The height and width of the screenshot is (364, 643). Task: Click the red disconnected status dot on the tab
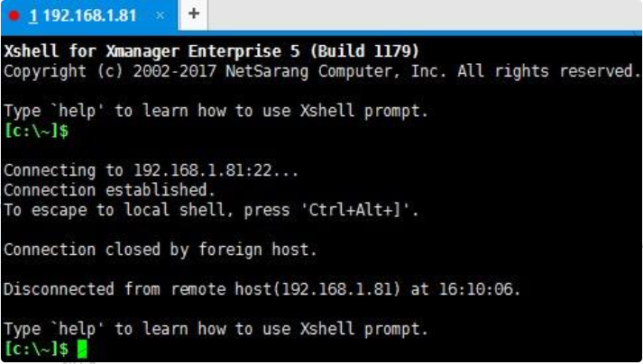pyautogui.click(x=14, y=16)
